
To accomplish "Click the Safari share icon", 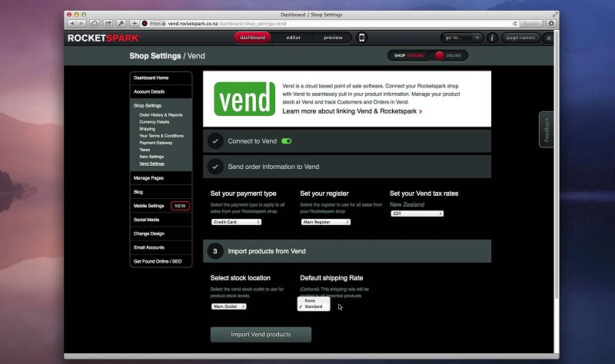I will [x=108, y=24].
